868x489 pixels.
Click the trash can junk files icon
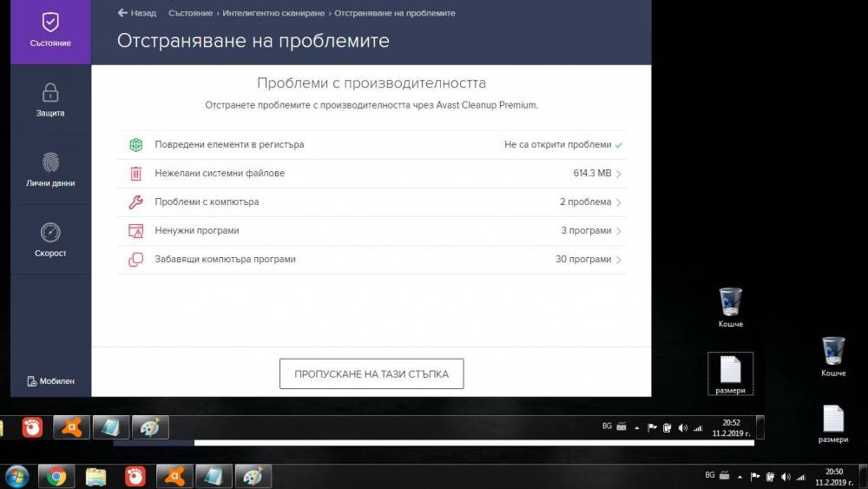135,174
